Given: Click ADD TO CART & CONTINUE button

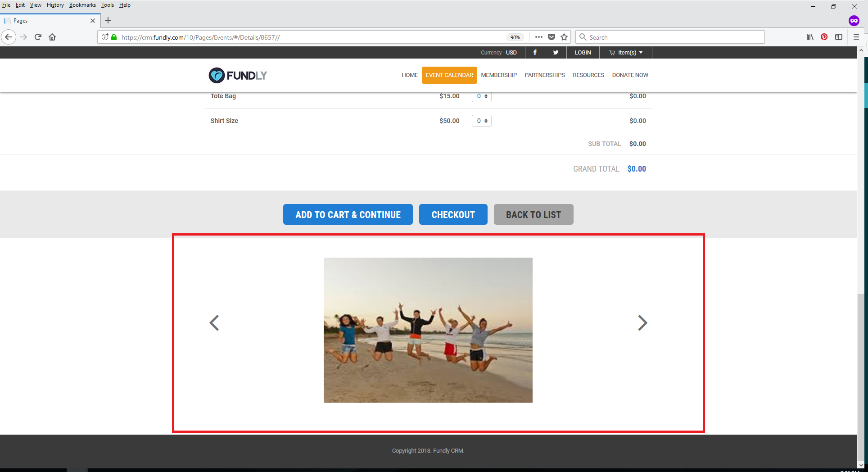Looking at the screenshot, I should click(x=348, y=214).
